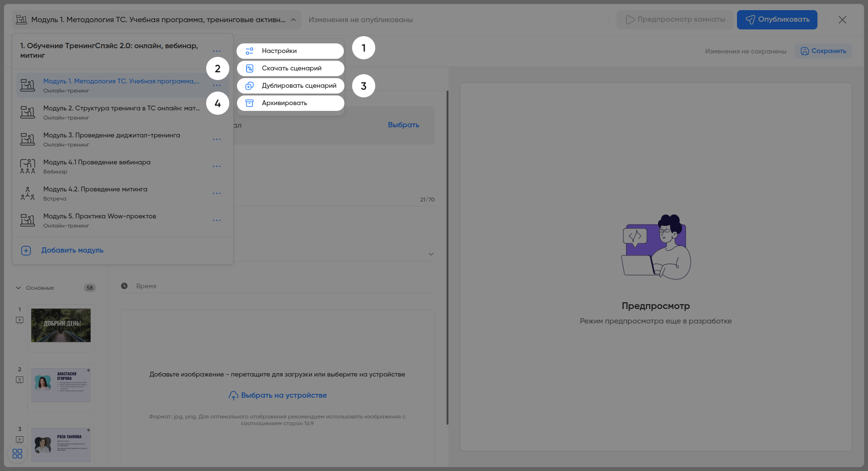
Task: Select Дублировать сценарий menu item
Action: (x=299, y=86)
